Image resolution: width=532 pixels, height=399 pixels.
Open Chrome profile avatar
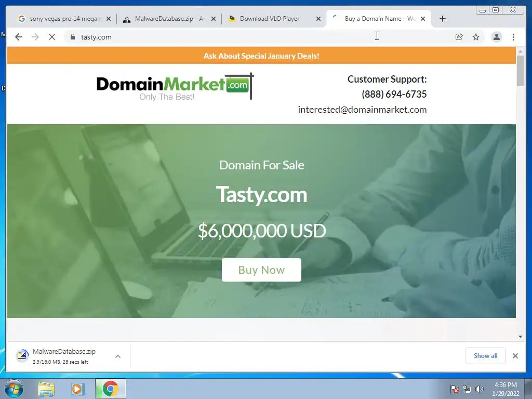[x=496, y=37]
